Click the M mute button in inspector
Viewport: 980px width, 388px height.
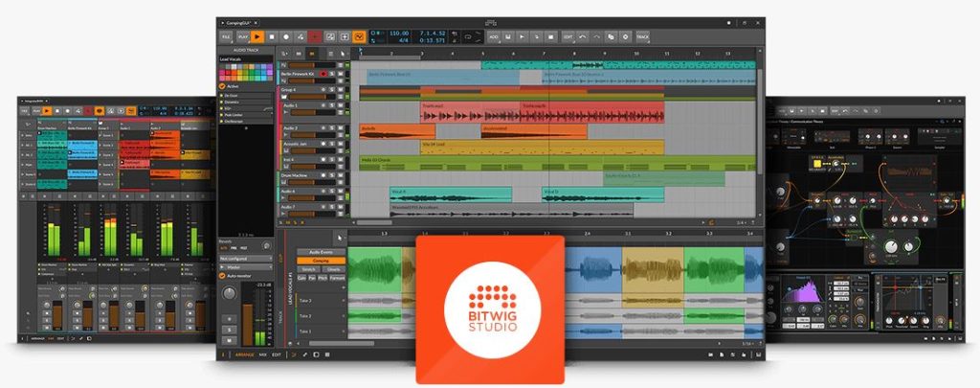230,340
